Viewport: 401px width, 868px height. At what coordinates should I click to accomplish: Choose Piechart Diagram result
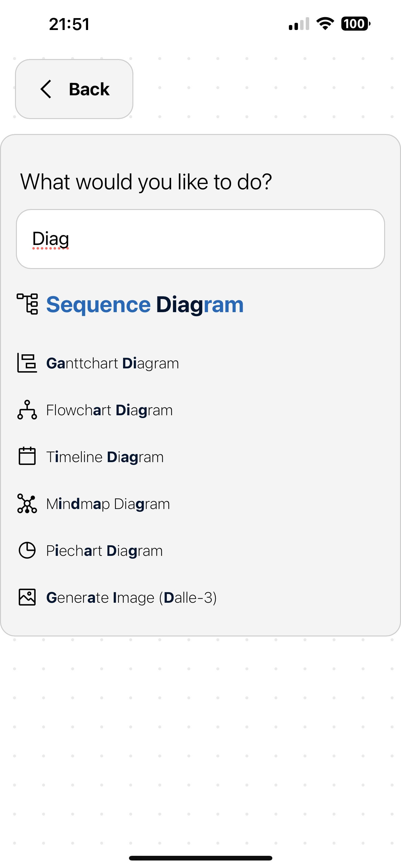point(104,551)
